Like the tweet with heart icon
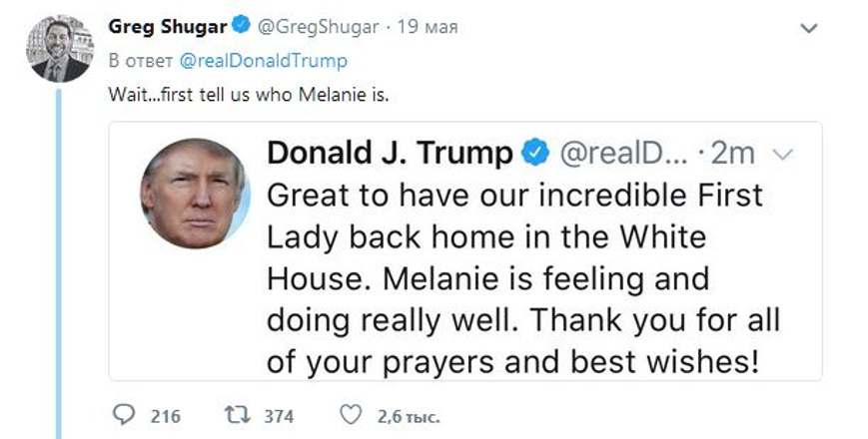 (350, 415)
